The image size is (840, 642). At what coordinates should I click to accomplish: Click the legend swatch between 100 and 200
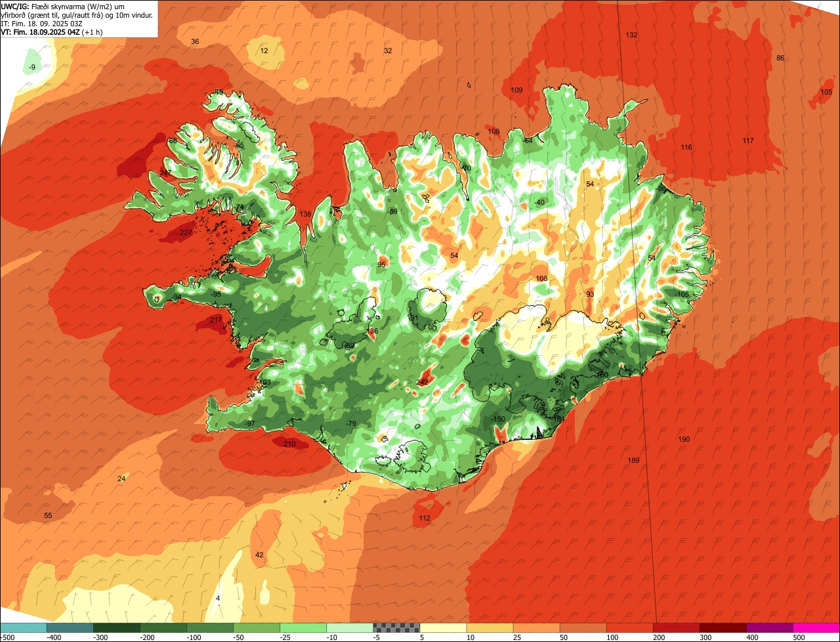(630, 628)
